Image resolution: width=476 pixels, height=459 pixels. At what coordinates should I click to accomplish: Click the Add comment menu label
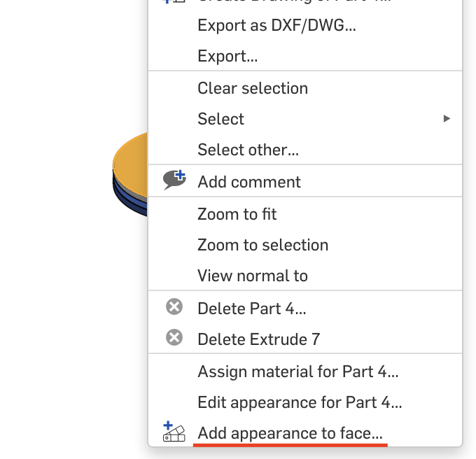coord(248,182)
